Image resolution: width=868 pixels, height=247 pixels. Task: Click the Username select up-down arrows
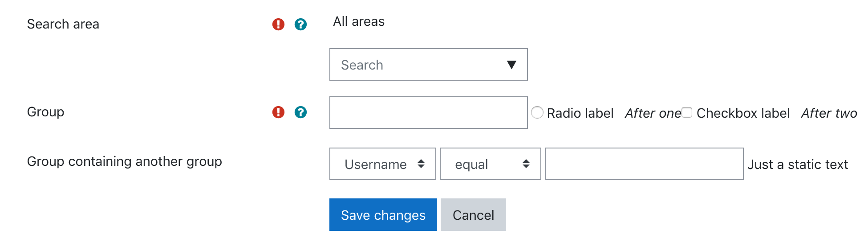tap(421, 164)
